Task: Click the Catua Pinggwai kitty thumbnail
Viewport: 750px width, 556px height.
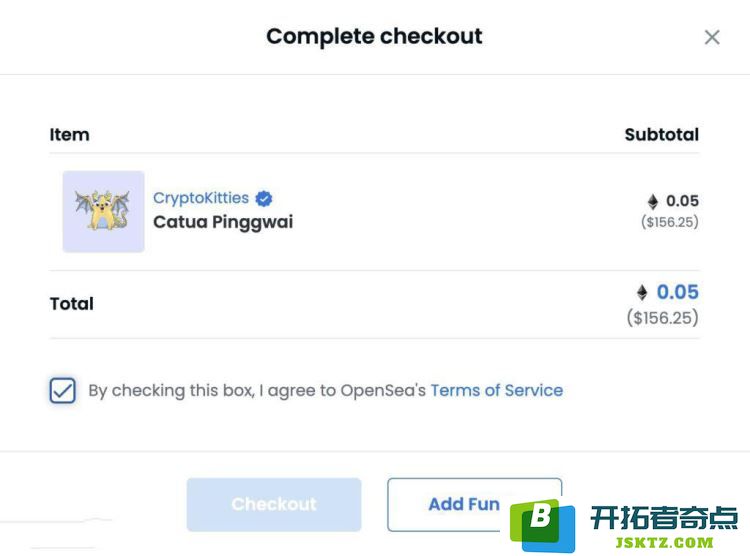Action: (x=103, y=211)
